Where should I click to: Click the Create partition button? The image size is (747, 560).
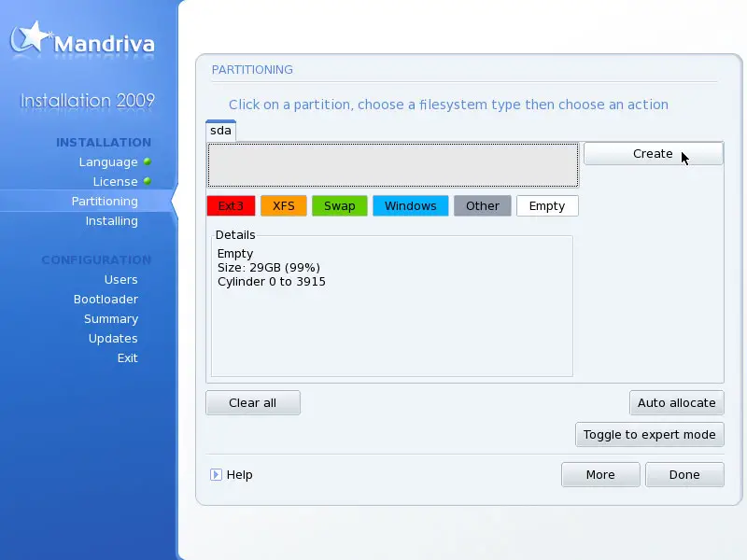tap(653, 153)
